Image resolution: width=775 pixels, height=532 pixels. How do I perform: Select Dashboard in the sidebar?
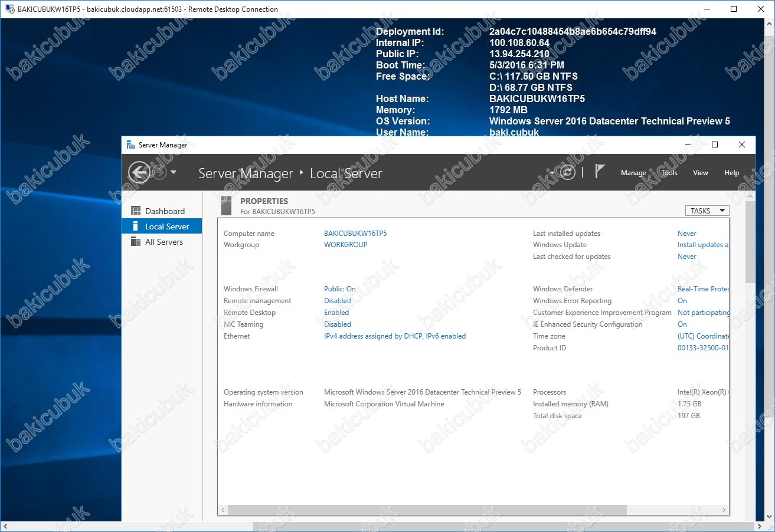click(162, 211)
